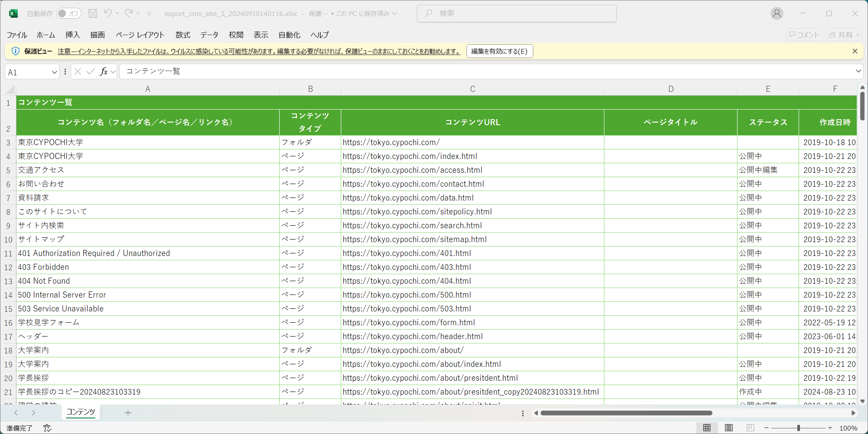Toggle the AutoSave (自動保存) switch
The height and width of the screenshot is (434, 868).
tap(68, 13)
